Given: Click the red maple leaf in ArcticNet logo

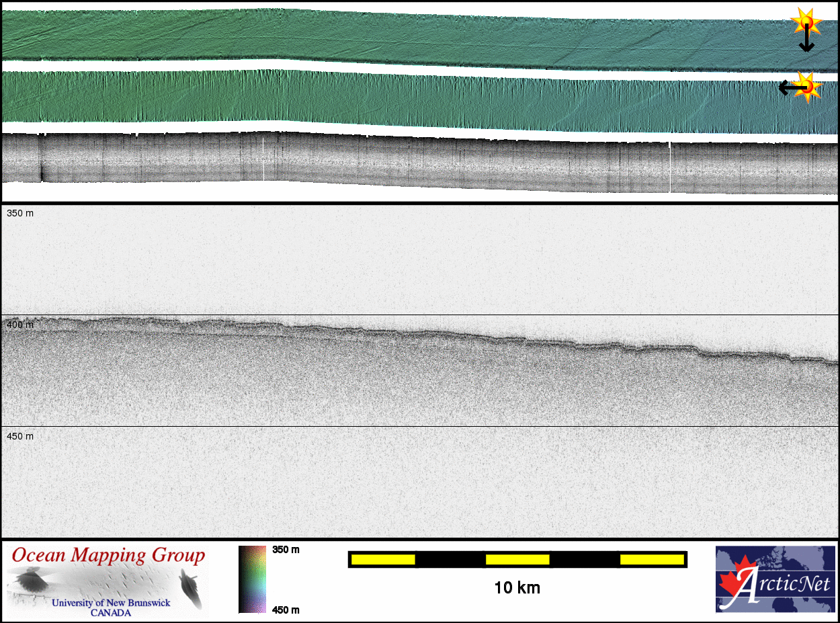Looking at the screenshot, I should [731, 580].
